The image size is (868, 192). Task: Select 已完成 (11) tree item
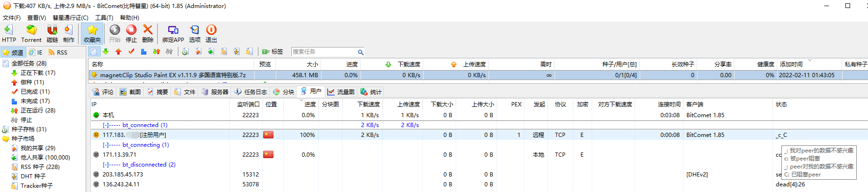click(35, 91)
